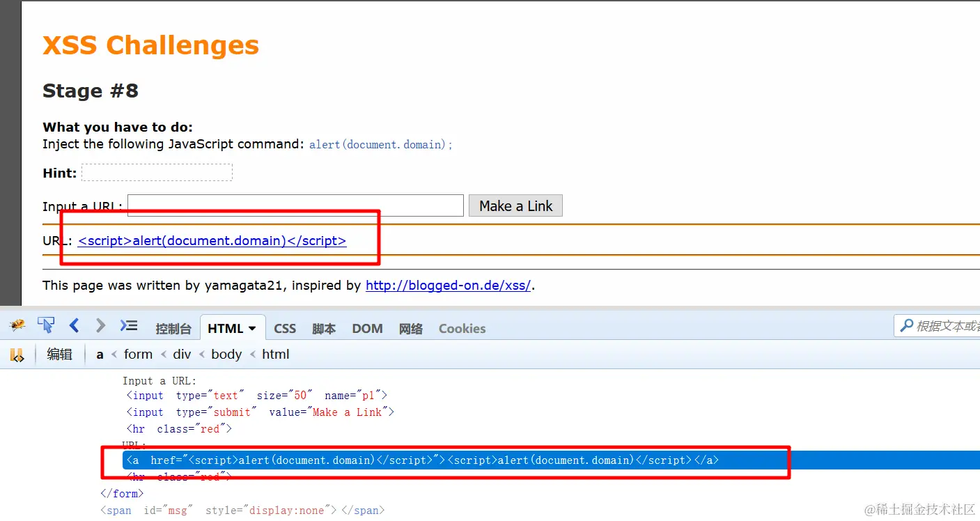Viewport: 980px width, 521px height.
Task: Click the XSS Challenges heading
Action: (x=150, y=45)
